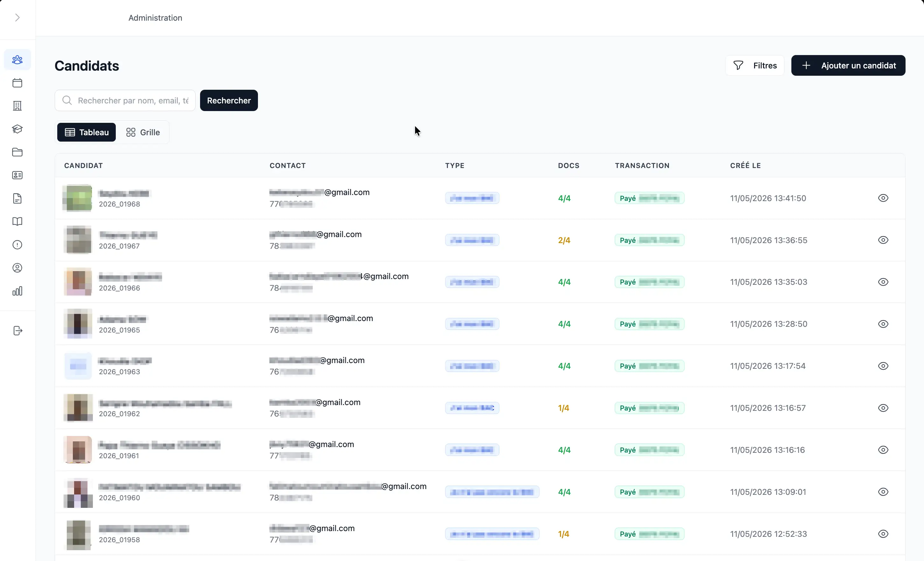Image resolution: width=924 pixels, height=561 pixels.
Task: Open the Filtres button
Action: point(754,66)
